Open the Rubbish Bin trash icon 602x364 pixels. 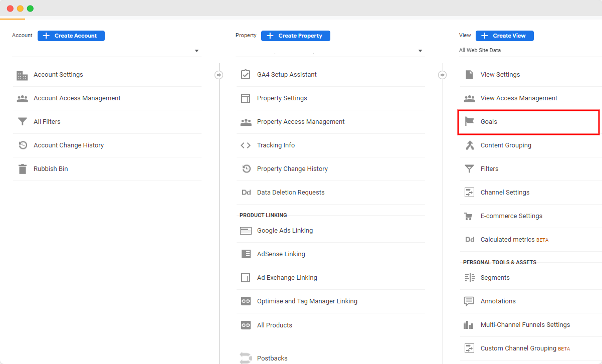[22, 168]
